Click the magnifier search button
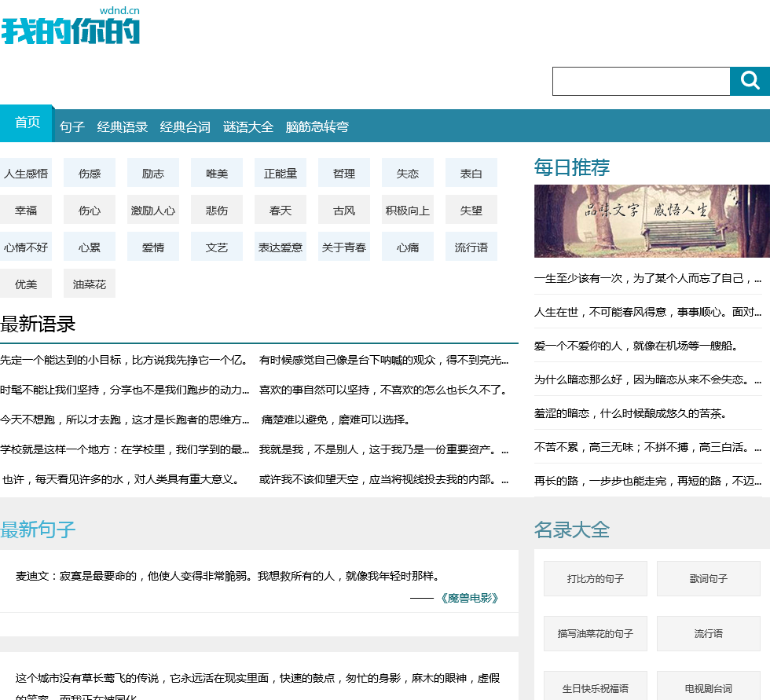This screenshot has height=700, width=770. 750,81
